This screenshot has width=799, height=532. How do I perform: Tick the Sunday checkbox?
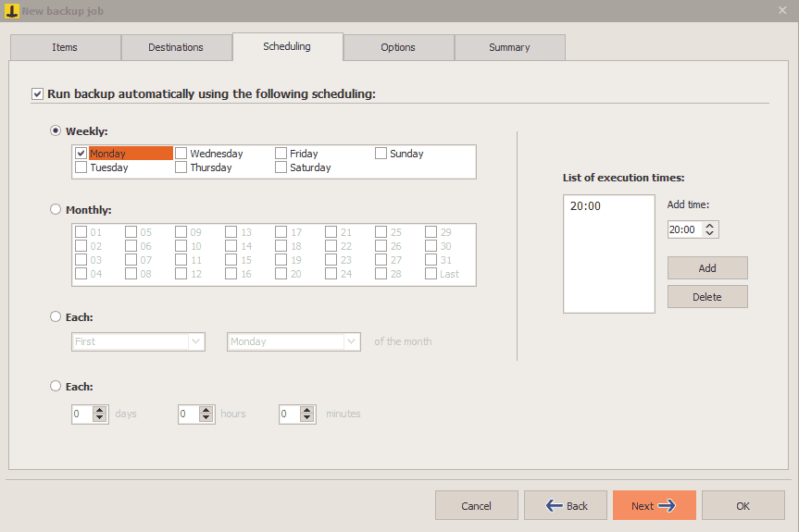381,154
